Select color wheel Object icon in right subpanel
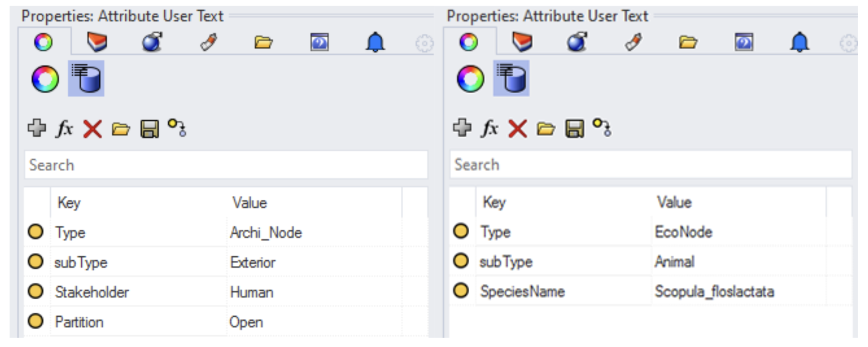Viewport: 868px width, 347px height. 470,79
